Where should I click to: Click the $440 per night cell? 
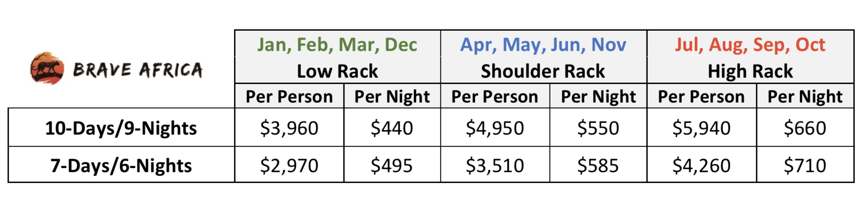click(x=392, y=128)
